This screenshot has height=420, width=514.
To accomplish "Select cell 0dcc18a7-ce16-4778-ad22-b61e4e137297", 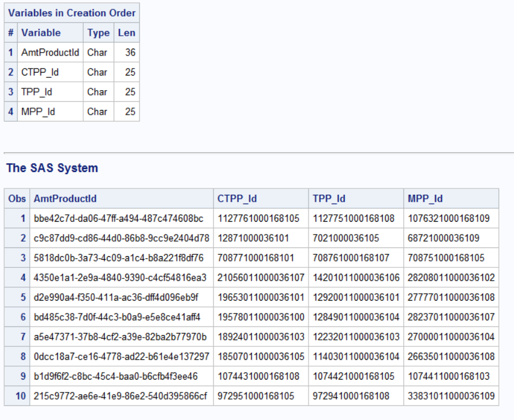I will 121,356.
